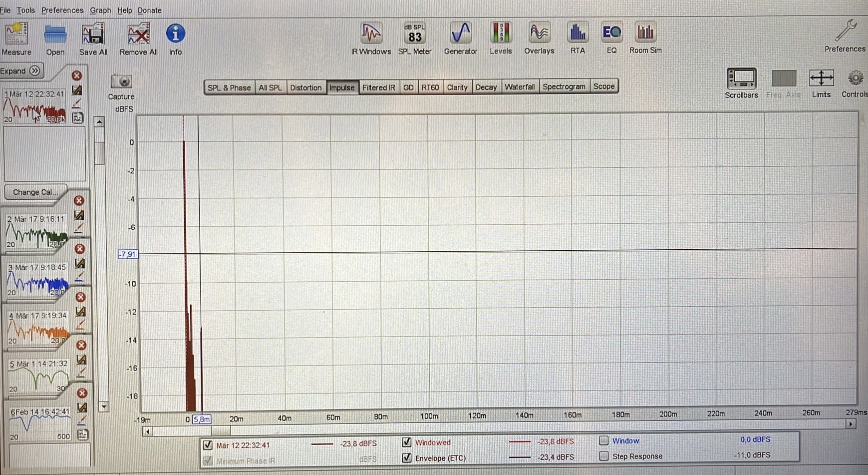Enable the Step Response trace

[604, 456]
